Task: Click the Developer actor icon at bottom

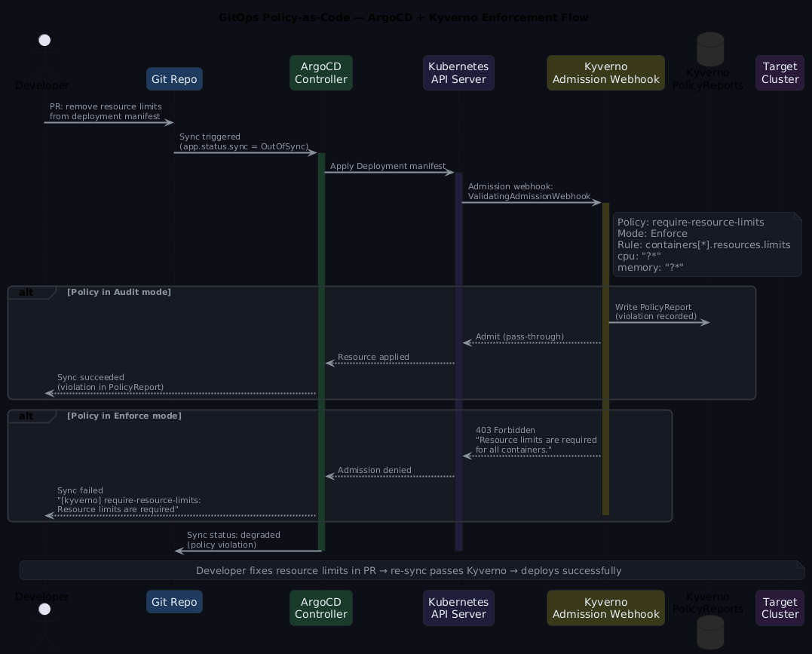Action: 44,625
